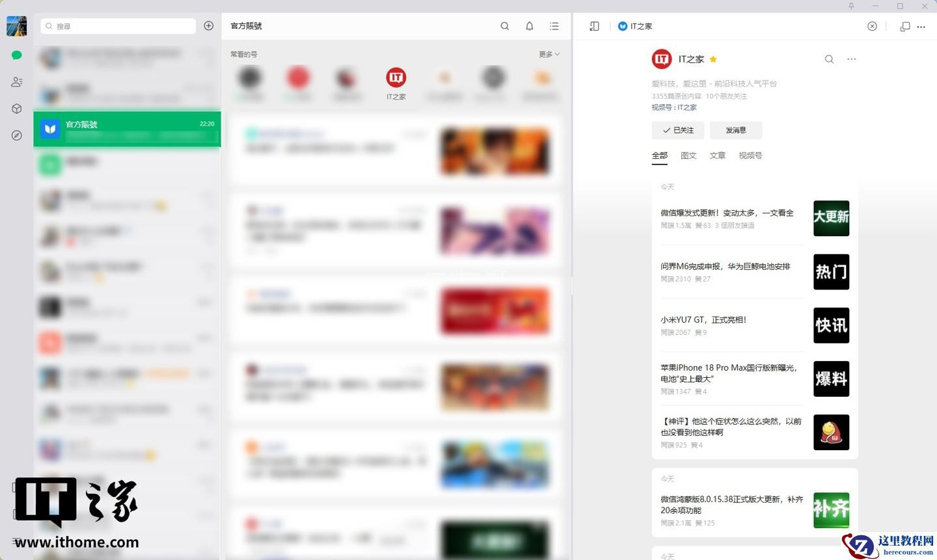Click the red IT之家 logo on the profile
Screen dimensions: 937x560
click(662, 59)
